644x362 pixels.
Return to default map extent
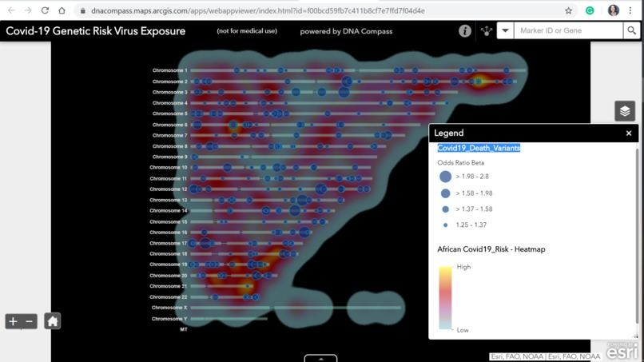coord(52,321)
